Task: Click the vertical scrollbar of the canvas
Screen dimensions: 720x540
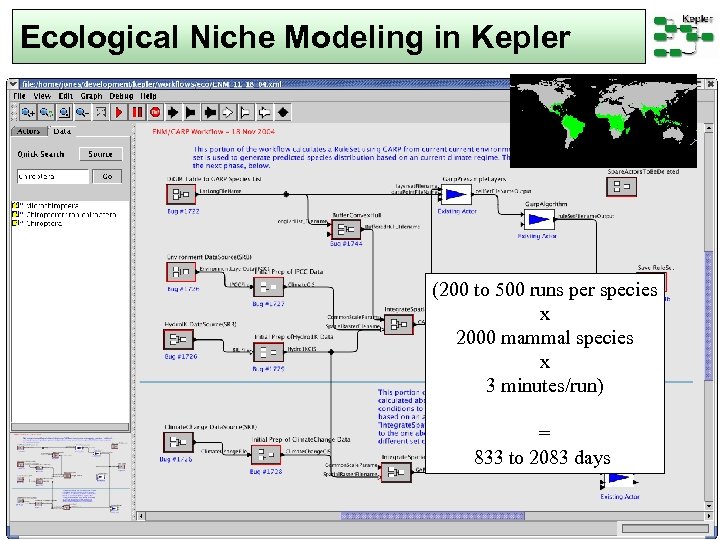Action: [709, 314]
